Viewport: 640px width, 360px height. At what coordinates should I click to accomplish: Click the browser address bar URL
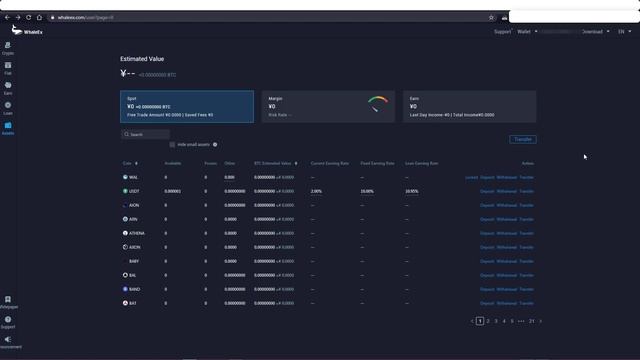(85, 18)
